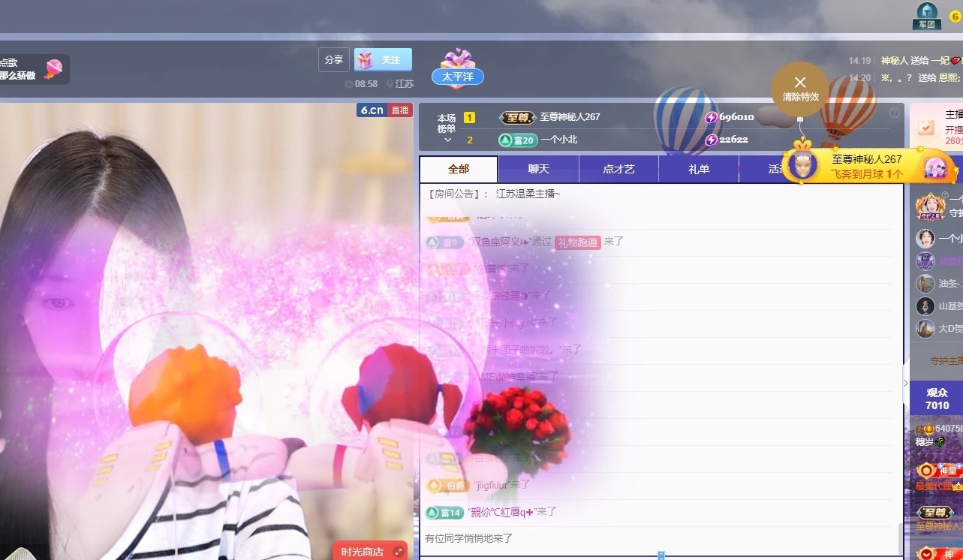963x560 pixels.
Task: Click 大D user avatar in sidebar
Action: click(925, 329)
